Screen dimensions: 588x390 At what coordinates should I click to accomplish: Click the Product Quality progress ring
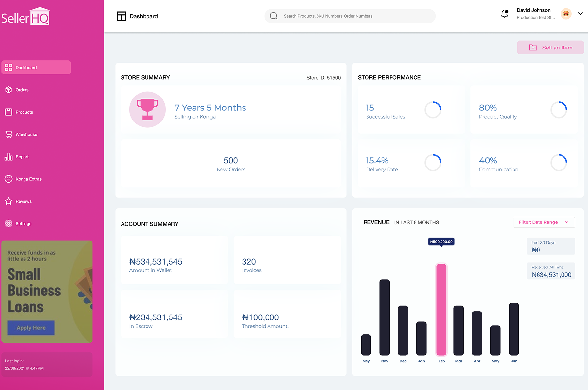[559, 110]
